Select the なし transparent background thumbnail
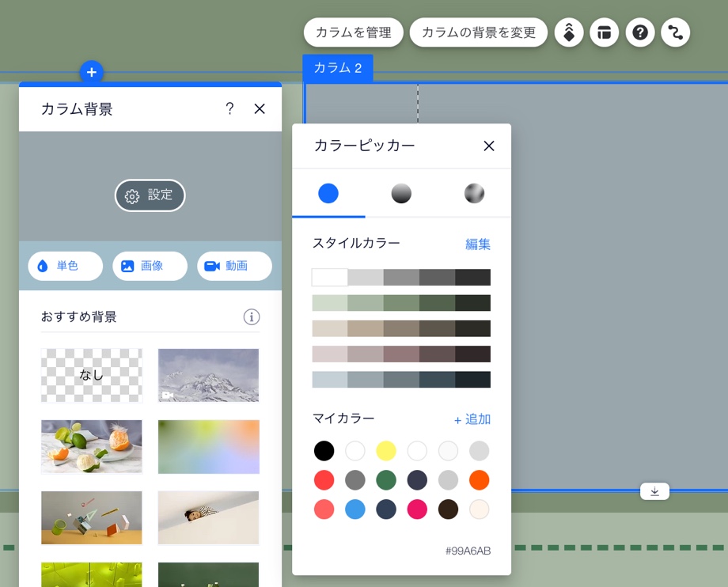This screenshot has width=728, height=587. coord(92,376)
